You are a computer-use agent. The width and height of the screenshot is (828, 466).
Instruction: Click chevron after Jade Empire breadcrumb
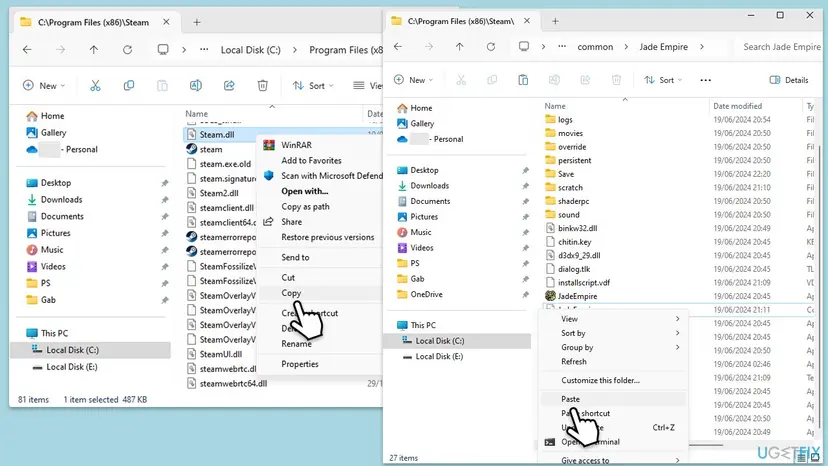coord(702,46)
